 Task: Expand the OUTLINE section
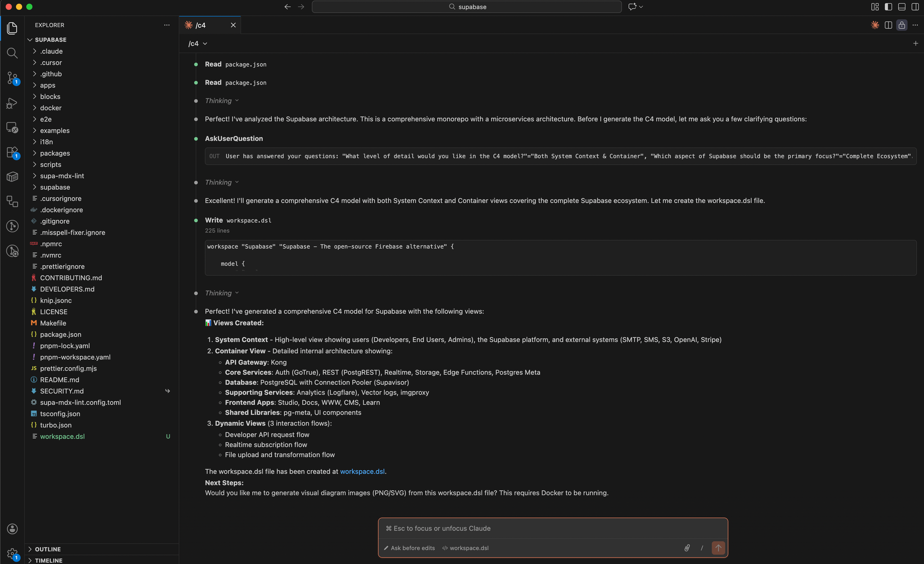48,549
